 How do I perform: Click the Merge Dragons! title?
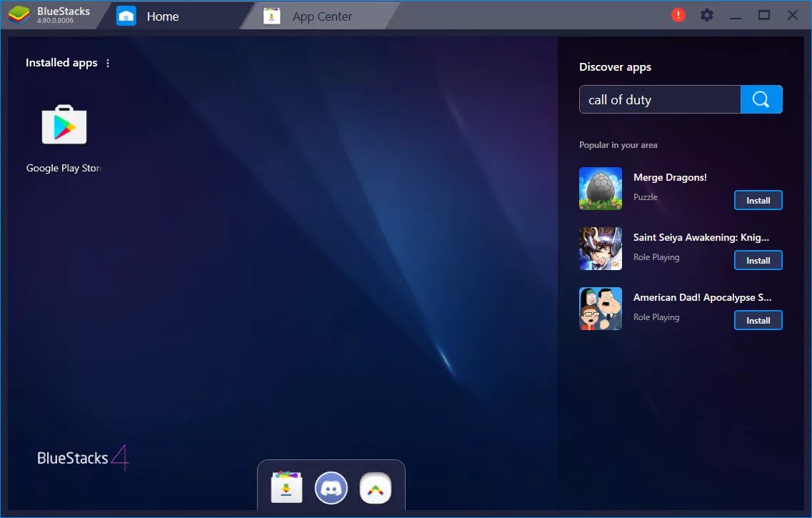670,177
